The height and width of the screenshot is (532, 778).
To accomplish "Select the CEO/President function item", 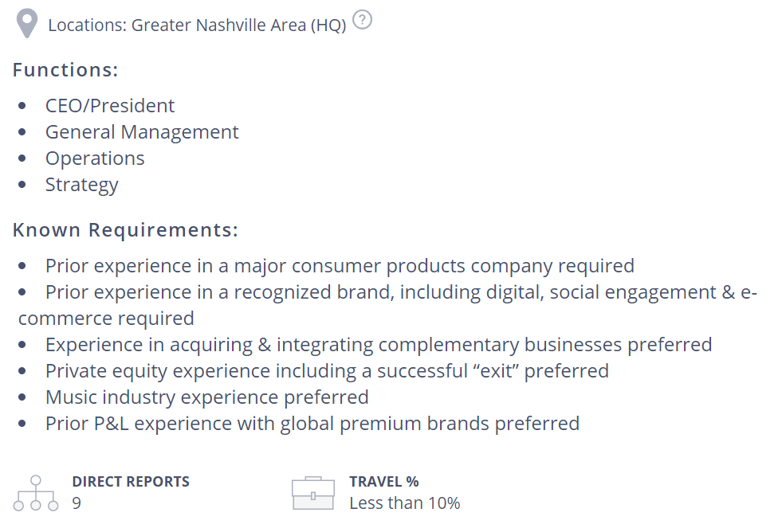I will coord(110,106).
